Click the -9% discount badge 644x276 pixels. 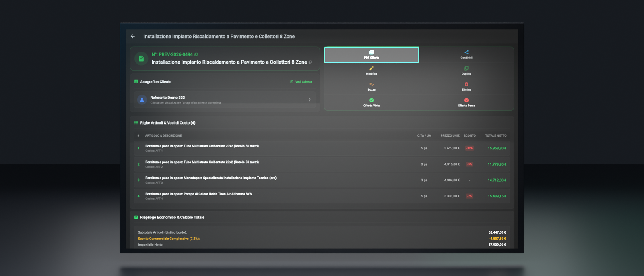click(x=470, y=164)
